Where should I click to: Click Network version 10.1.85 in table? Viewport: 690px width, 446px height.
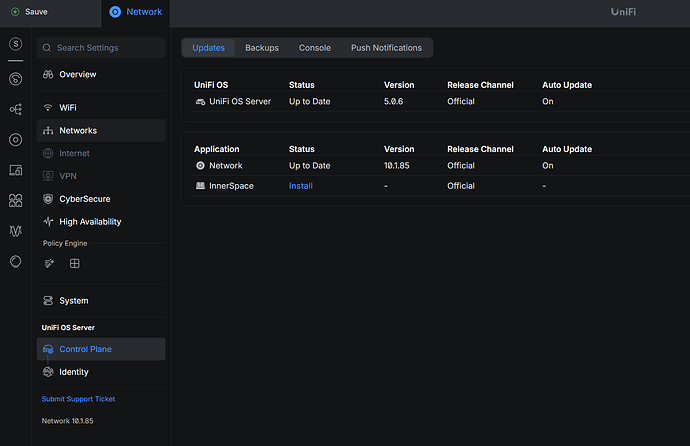click(x=396, y=166)
